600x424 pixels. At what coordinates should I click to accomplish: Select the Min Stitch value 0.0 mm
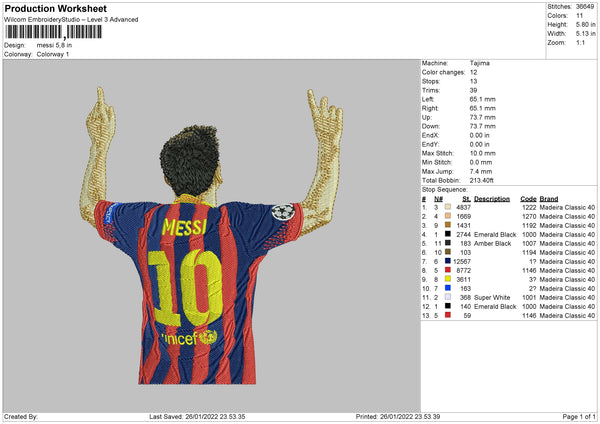[x=481, y=162]
